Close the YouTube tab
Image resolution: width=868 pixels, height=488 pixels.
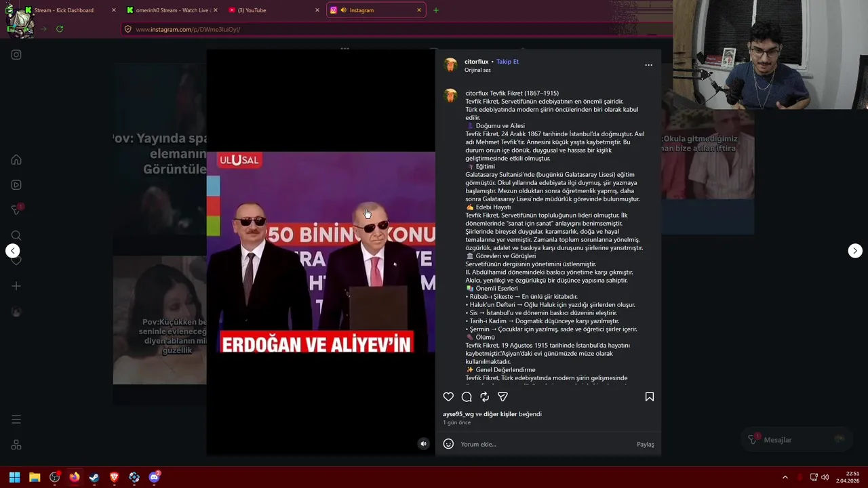pos(317,10)
